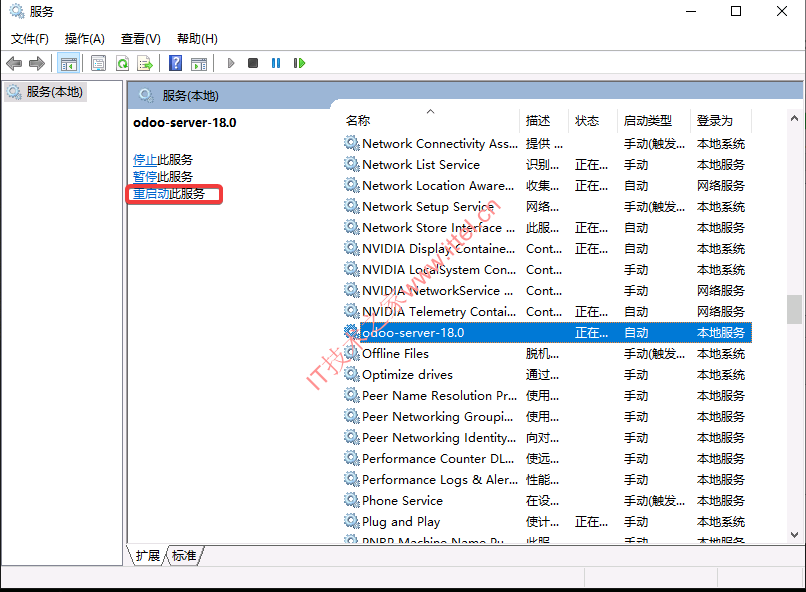Click the Refresh toolbar icon
Image resolution: width=806 pixels, height=592 pixels.
122,63
